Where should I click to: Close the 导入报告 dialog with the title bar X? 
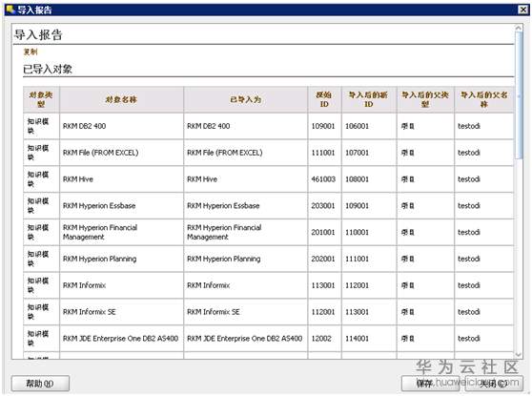pos(523,10)
